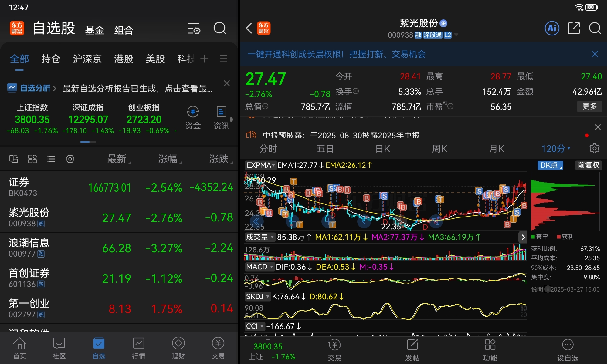Close the 科创成长层 promotion banner
607x364 pixels.
coord(595,54)
